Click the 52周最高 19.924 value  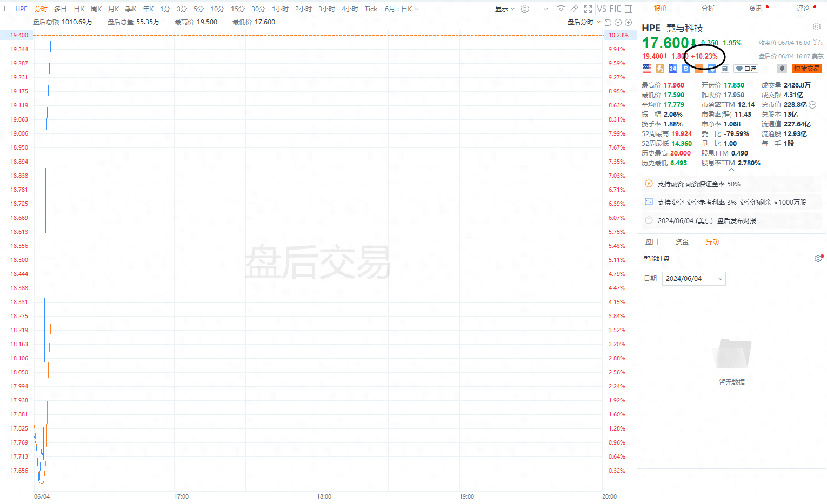(682, 134)
